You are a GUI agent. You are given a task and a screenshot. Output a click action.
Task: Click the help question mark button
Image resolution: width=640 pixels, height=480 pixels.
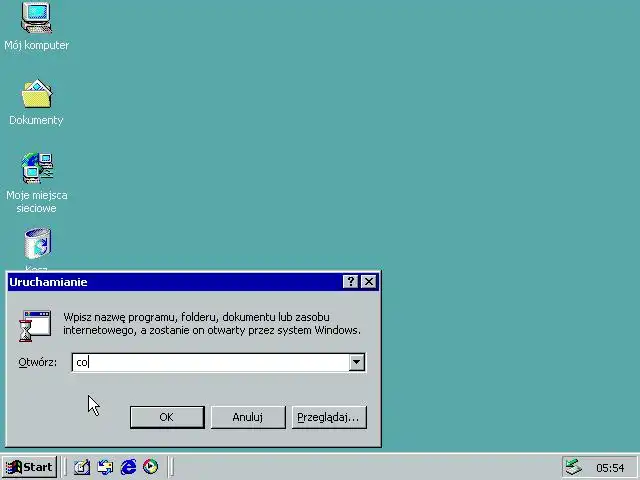(x=351, y=282)
